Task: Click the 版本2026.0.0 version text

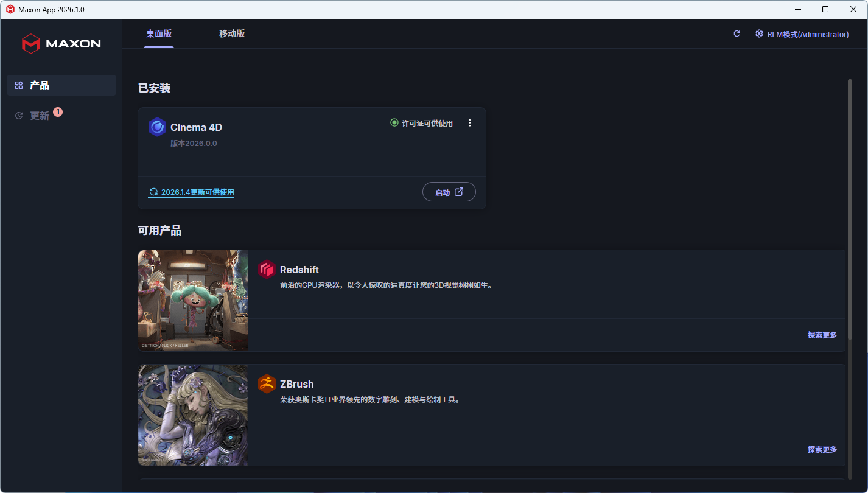Action: click(194, 144)
